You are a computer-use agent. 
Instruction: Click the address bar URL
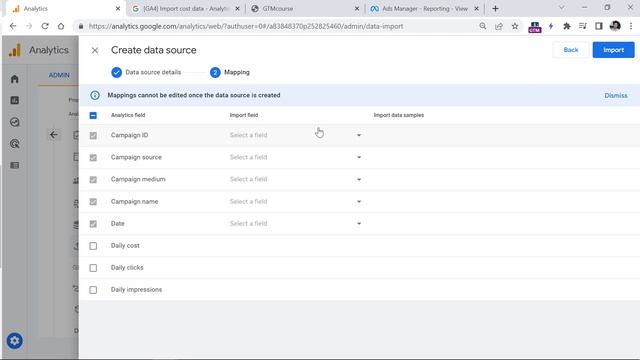246,26
